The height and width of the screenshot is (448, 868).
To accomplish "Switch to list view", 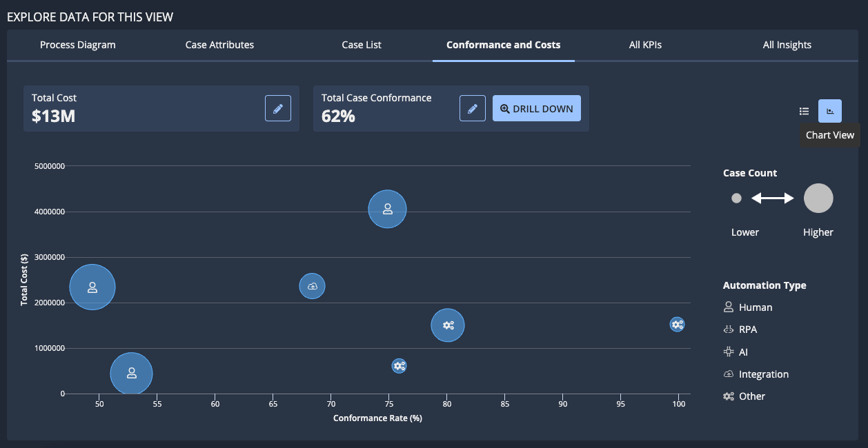I will [x=805, y=111].
